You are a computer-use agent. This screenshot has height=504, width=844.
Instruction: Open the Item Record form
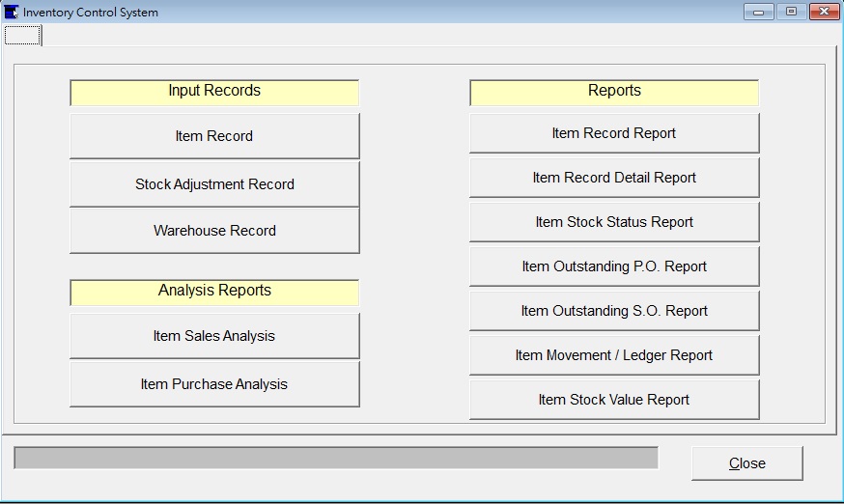(214, 136)
